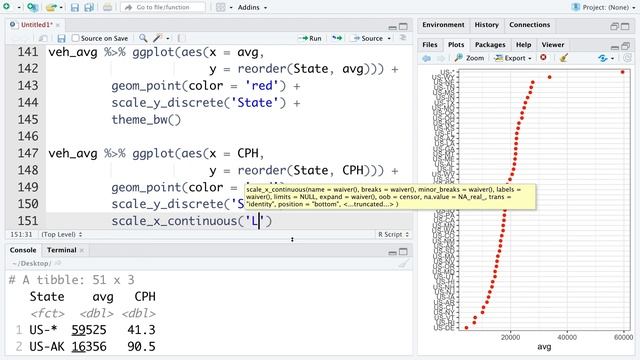Switch to the Files tab
This screenshot has width=640, height=360.
[430, 45]
